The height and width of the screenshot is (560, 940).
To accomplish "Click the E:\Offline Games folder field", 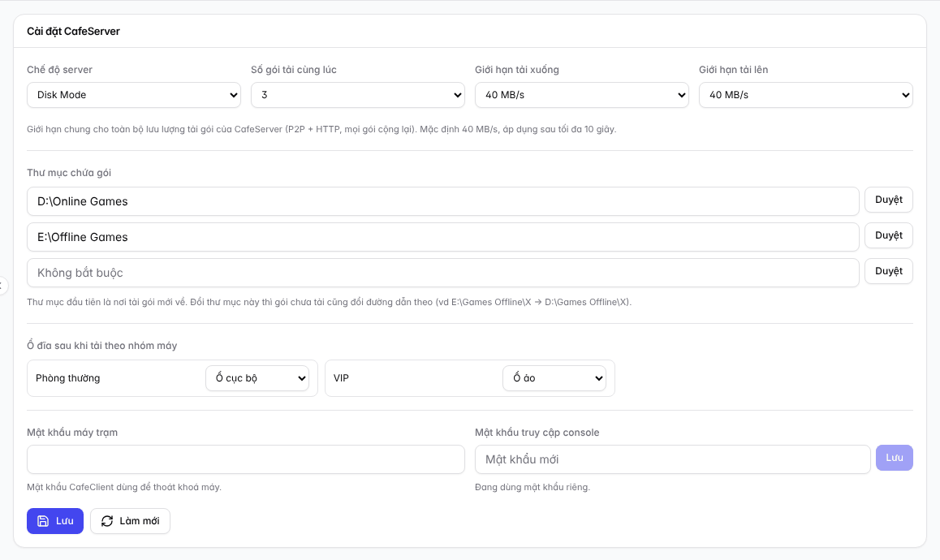I will [x=443, y=237].
